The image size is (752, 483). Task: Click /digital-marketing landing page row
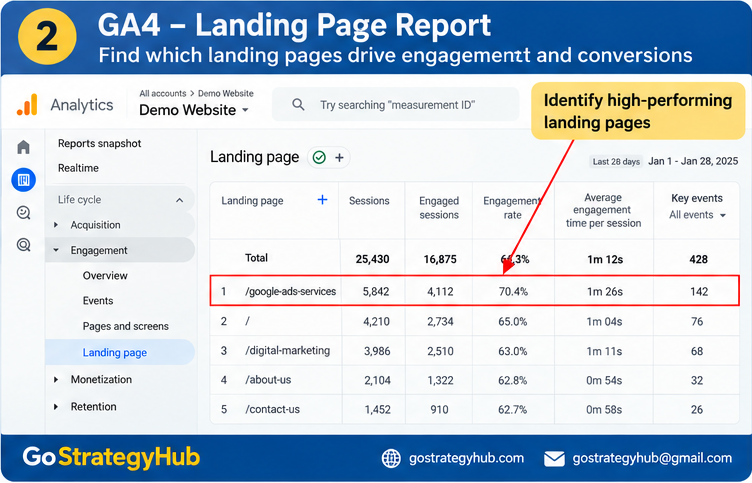[475, 351]
